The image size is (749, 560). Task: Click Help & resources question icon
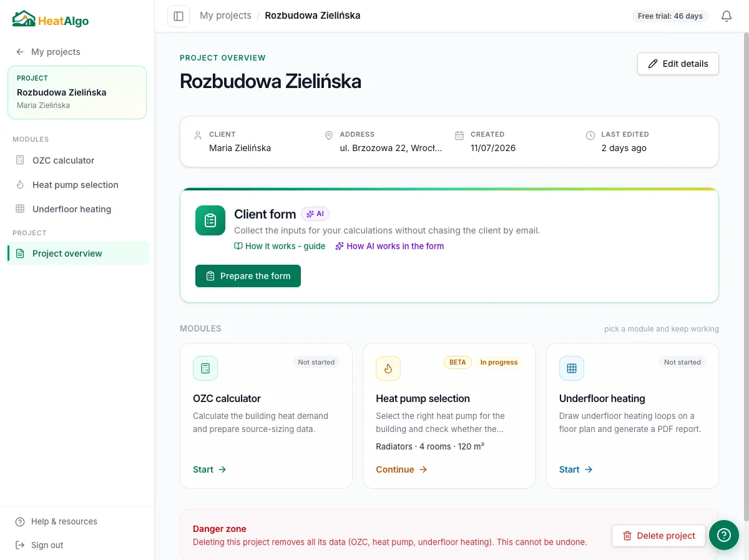pyautogui.click(x=20, y=522)
